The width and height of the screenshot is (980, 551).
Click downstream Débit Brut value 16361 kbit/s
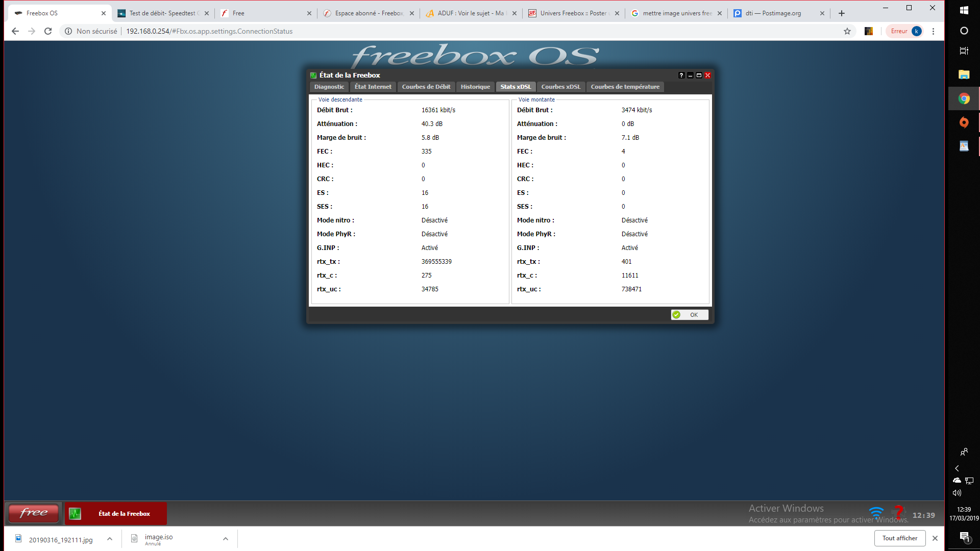pos(438,110)
